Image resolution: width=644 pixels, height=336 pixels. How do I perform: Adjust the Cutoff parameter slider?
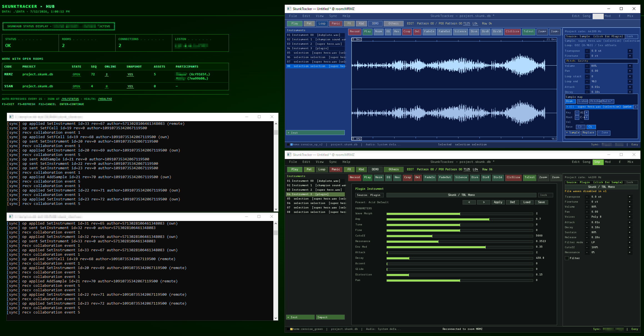[x=460, y=236]
